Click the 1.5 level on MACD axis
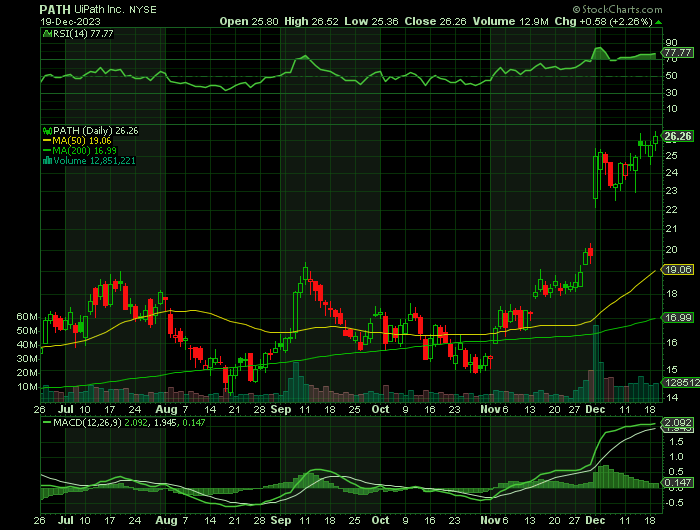Screen dimensions: 700x530 point(676,442)
